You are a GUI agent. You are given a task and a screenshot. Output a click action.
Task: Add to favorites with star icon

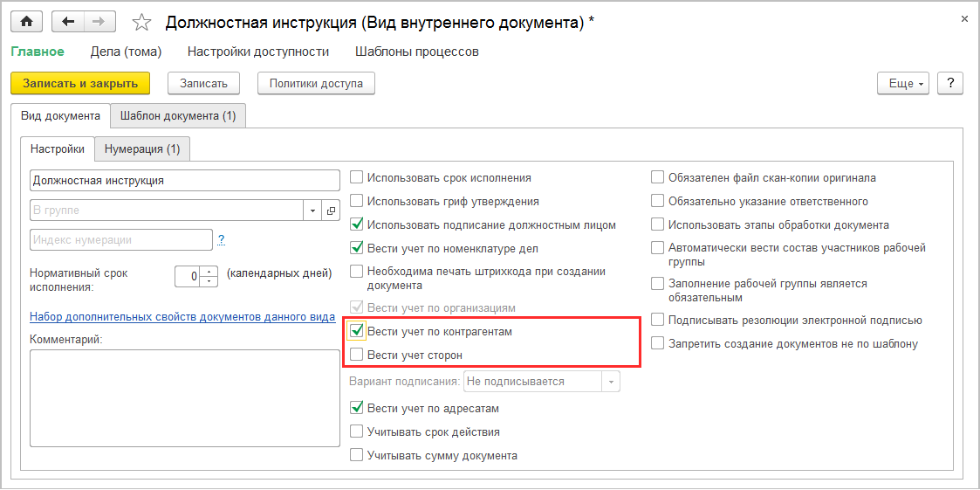[141, 23]
